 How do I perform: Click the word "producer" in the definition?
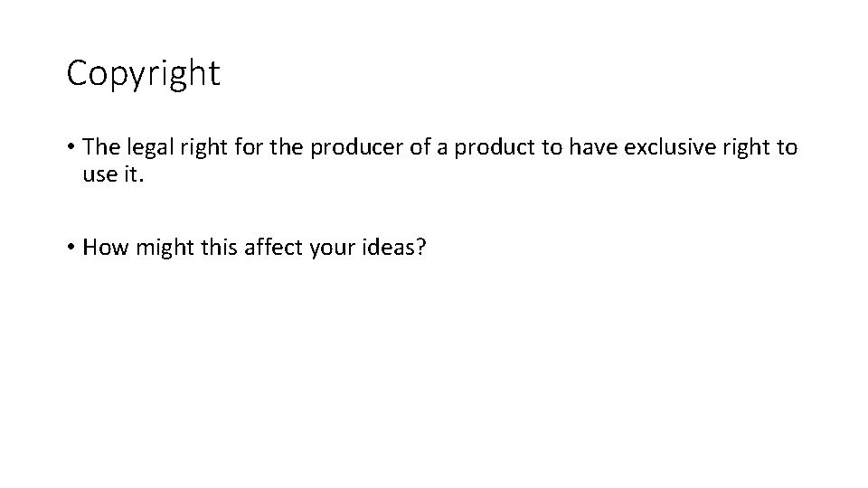tap(356, 147)
